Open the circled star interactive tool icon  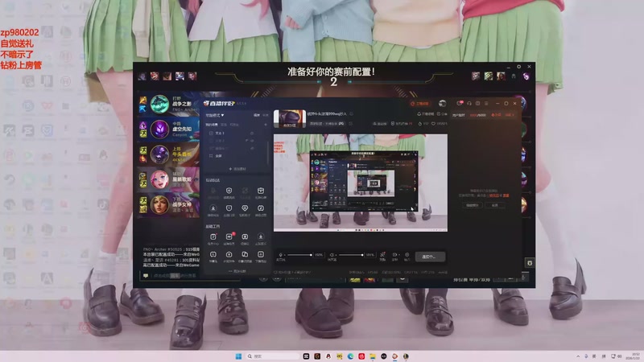[213, 210]
